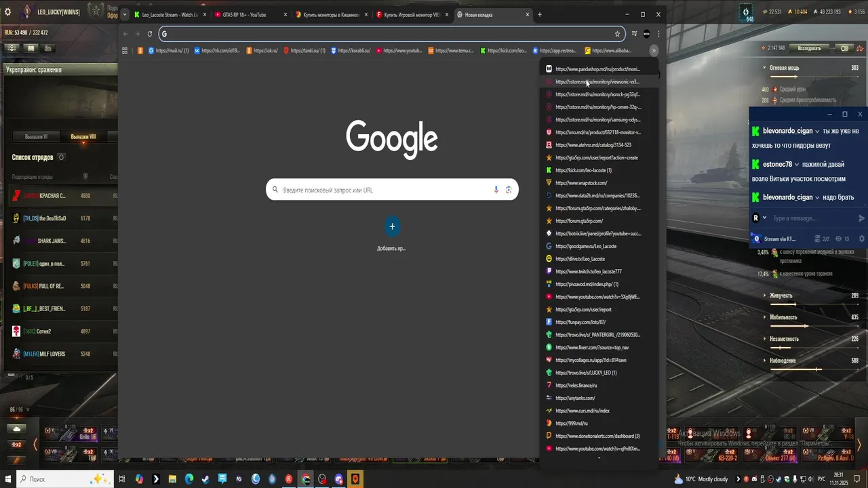
Task: Open chat overlay settings gear
Action: click(x=861, y=239)
